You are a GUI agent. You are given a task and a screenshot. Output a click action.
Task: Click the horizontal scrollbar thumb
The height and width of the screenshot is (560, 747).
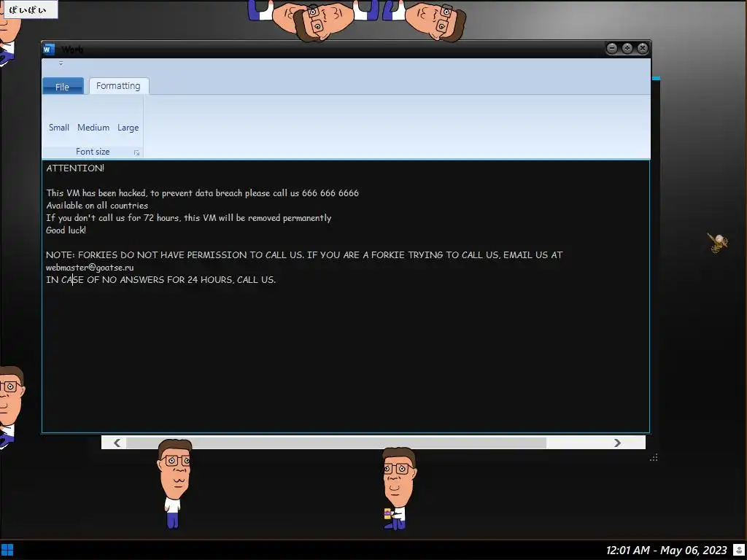[x=336, y=443]
